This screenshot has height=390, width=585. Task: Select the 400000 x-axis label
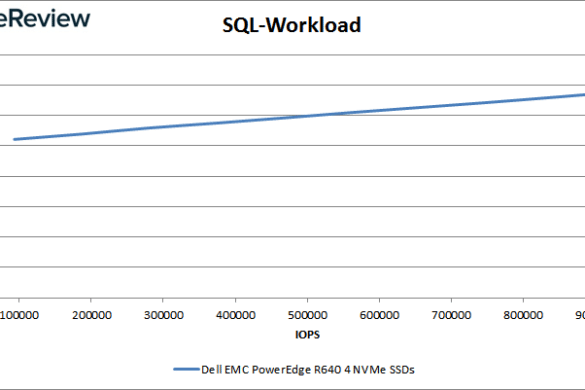point(236,315)
